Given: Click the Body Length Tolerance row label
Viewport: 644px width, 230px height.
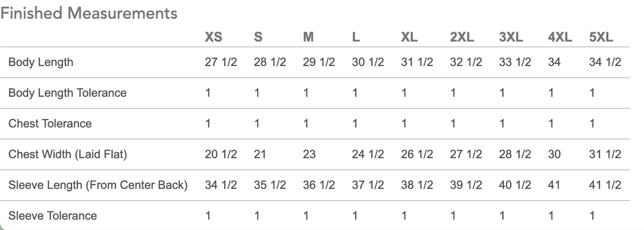Looking at the screenshot, I should point(67,93).
